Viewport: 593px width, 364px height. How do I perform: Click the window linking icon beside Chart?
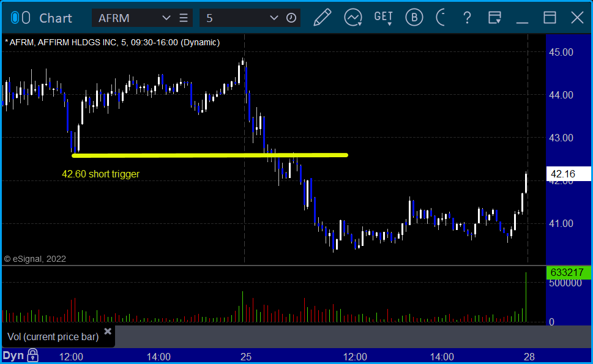(x=20, y=18)
